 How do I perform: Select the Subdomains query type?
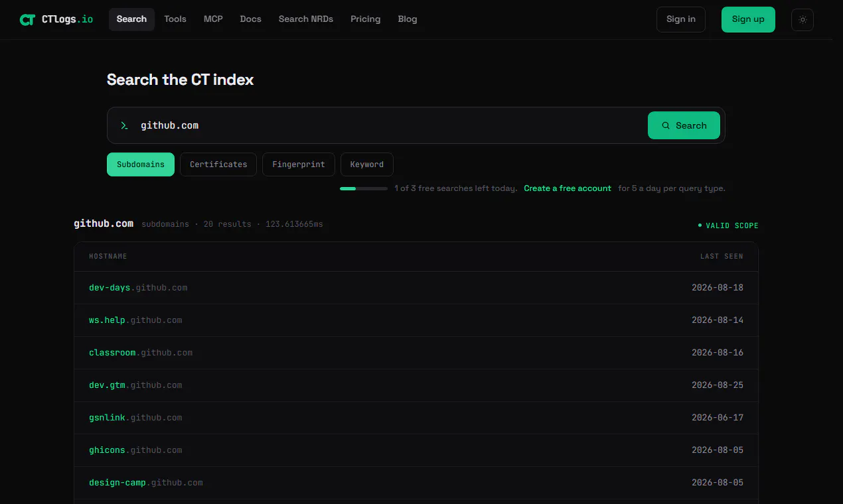[141, 164]
